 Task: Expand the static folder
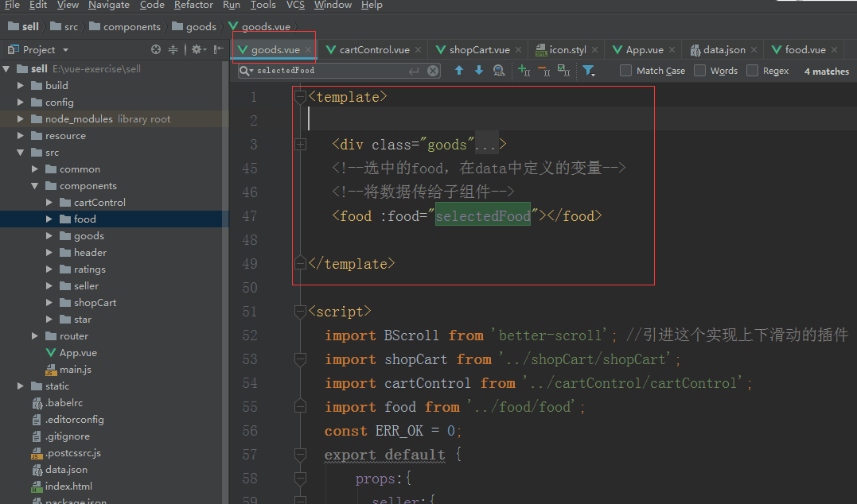[x=21, y=386]
